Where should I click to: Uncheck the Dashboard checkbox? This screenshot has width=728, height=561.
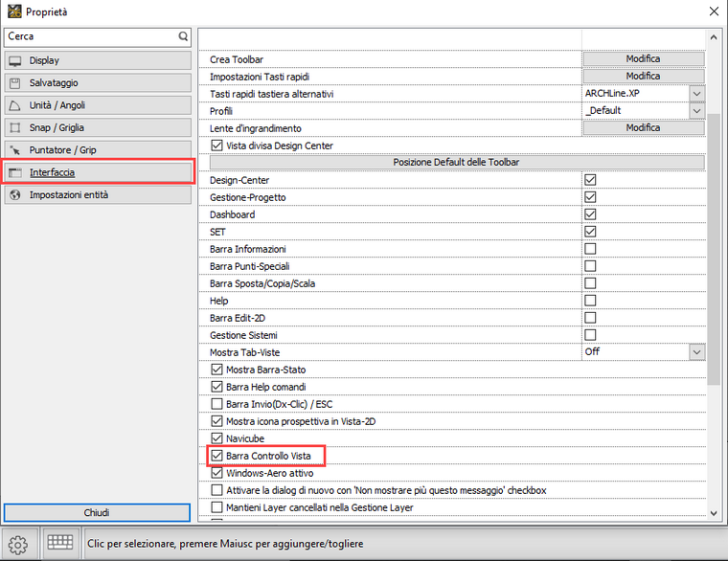tap(590, 213)
